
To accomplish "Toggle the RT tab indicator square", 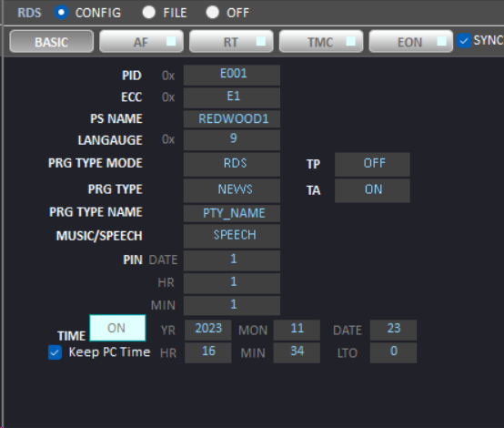I will (261, 41).
